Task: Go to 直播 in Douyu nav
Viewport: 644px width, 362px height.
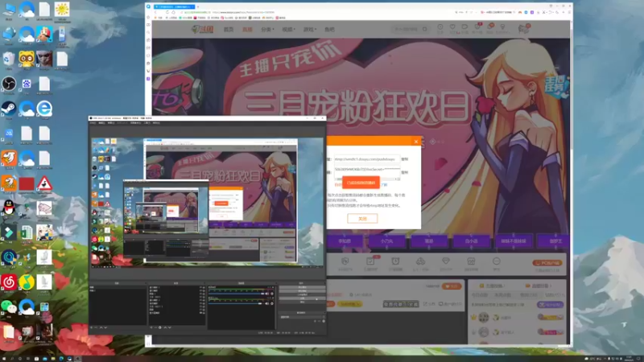Action: [x=247, y=30]
